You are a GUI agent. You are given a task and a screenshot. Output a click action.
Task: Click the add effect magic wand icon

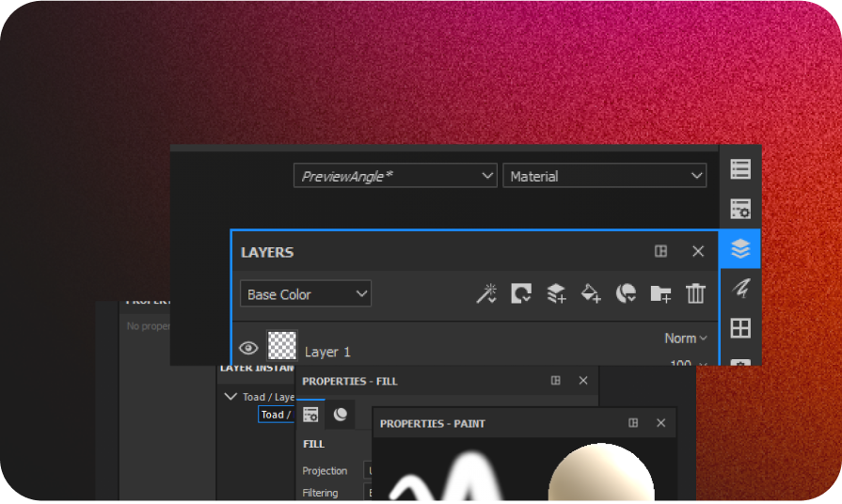pyautogui.click(x=486, y=293)
